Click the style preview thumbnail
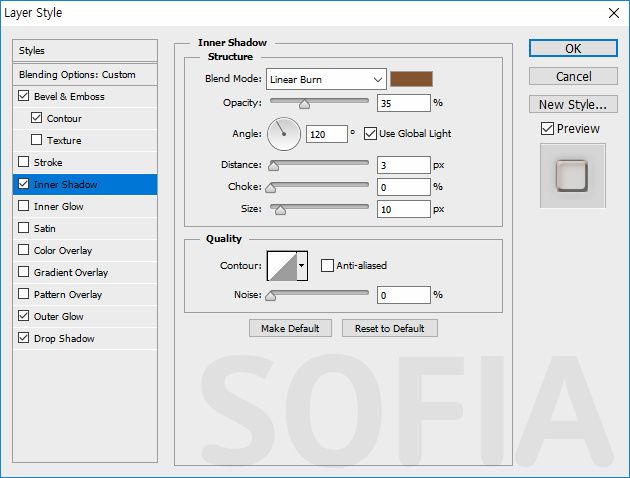 click(573, 176)
